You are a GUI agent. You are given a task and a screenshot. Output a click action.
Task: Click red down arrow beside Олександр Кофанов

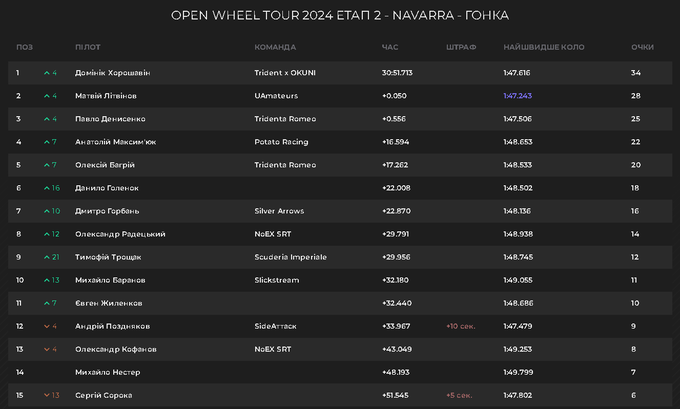pos(46,349)
